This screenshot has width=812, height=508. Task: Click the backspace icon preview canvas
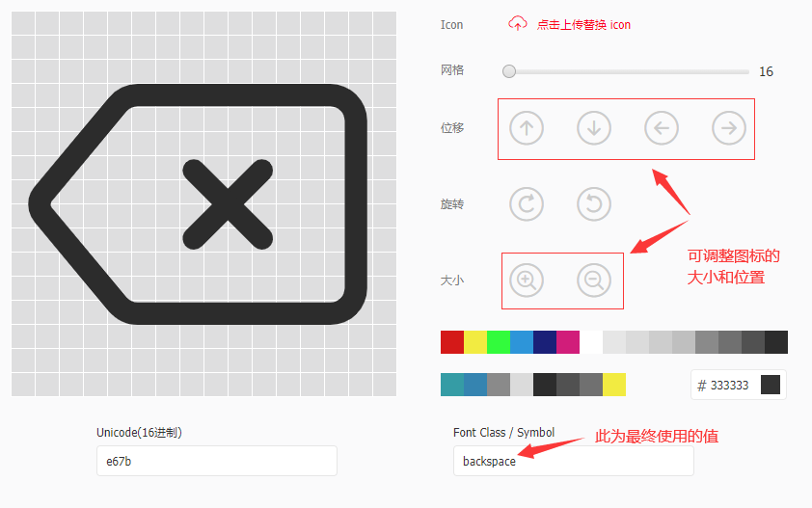203,203
